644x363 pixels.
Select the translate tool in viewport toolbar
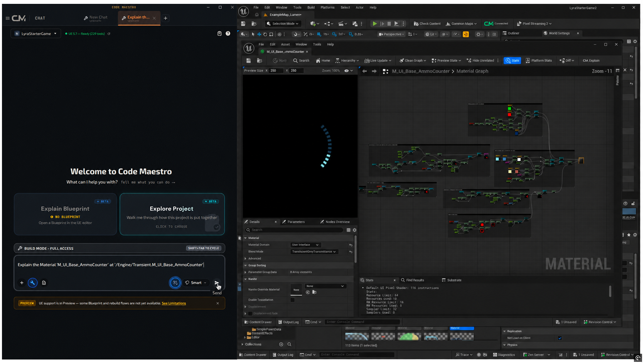tap(259, 34)
